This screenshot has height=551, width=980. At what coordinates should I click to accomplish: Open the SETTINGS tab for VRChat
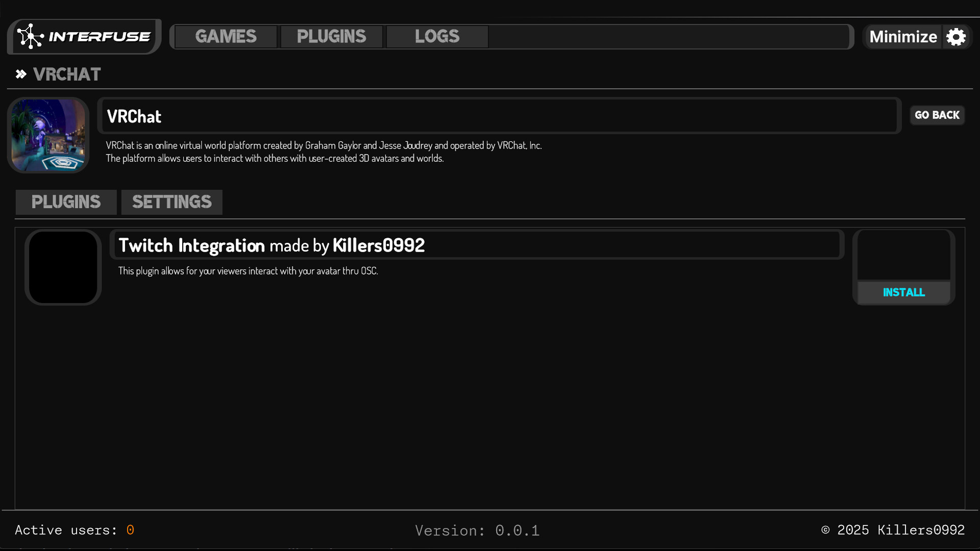(171, 202)
